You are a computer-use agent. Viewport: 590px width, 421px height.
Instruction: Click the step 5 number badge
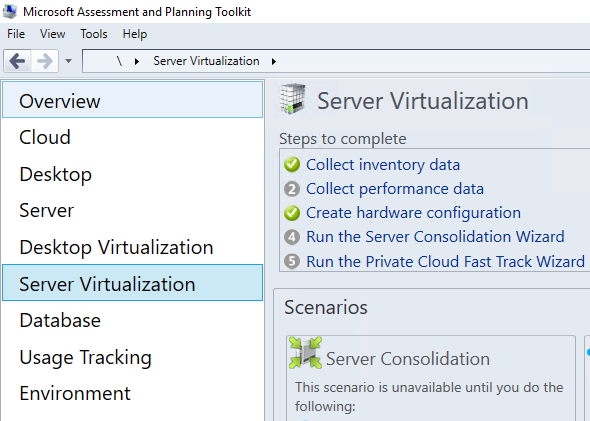(292, 261)
